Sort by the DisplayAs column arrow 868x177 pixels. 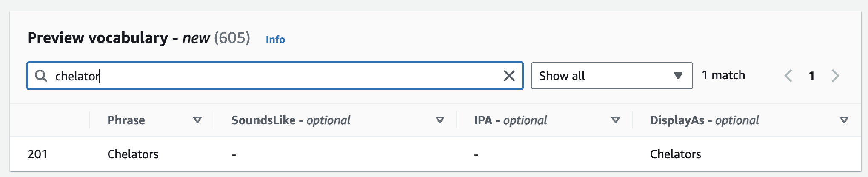[x=844, y=120]
